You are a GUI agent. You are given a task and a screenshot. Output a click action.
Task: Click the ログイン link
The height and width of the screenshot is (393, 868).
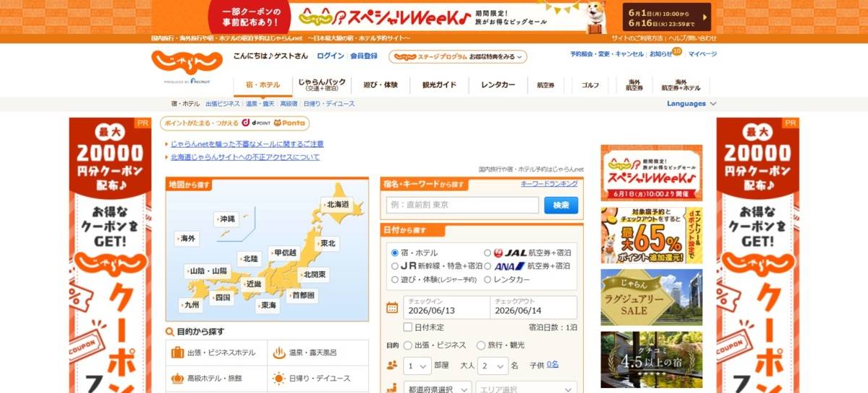[x=331, y=56]
